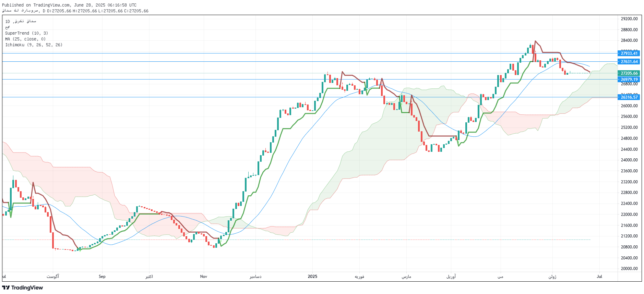
Task: Click the فوریه label on time axis
Action: pyautogui.click(x=359, y=277)
